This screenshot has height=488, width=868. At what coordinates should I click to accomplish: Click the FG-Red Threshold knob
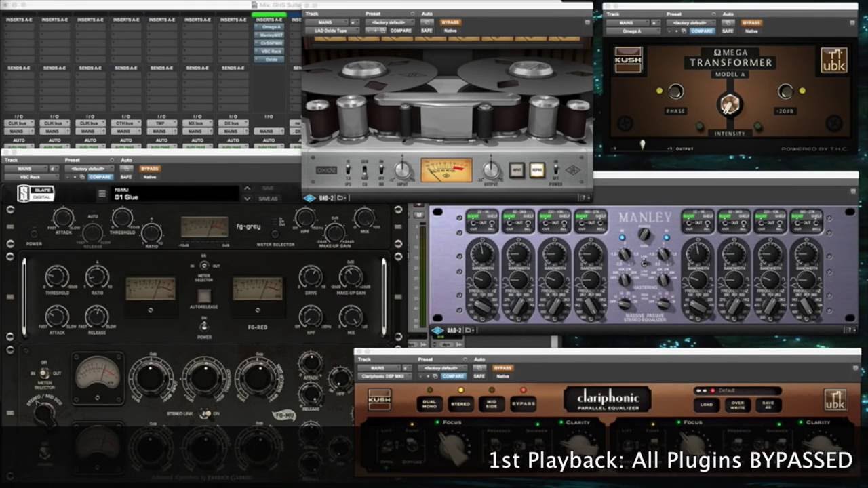point(56,277)
